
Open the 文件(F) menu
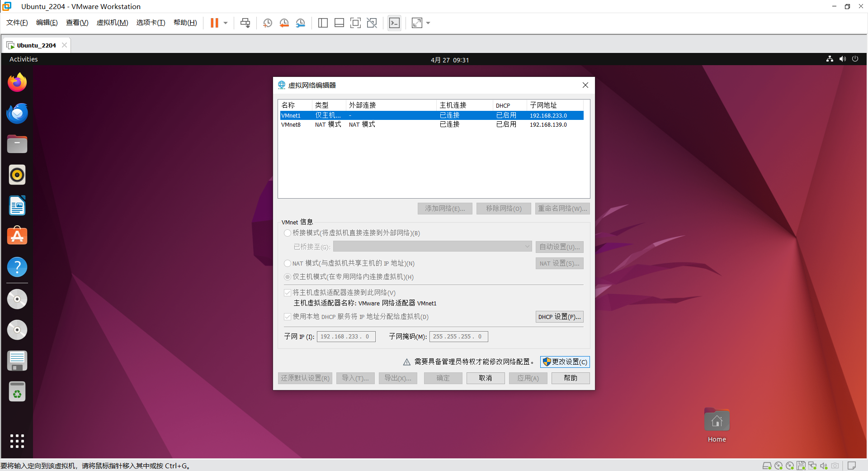(17, 23)
